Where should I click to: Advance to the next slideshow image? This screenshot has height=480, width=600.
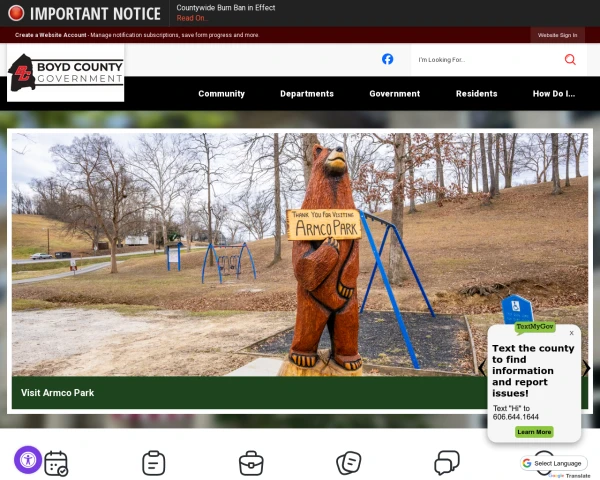tap(587, 368)
